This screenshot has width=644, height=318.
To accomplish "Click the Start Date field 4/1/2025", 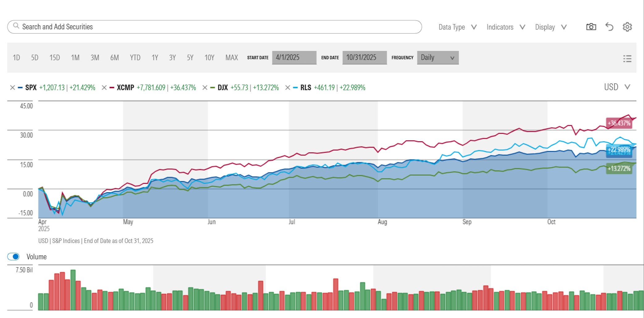I will 294,58.
